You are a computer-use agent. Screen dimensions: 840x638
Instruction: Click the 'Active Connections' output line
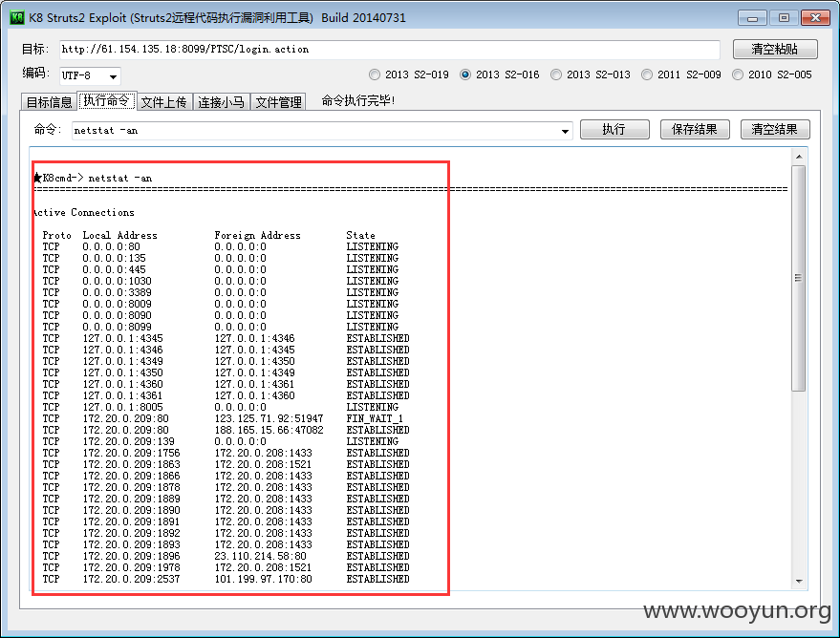(83, 212)
